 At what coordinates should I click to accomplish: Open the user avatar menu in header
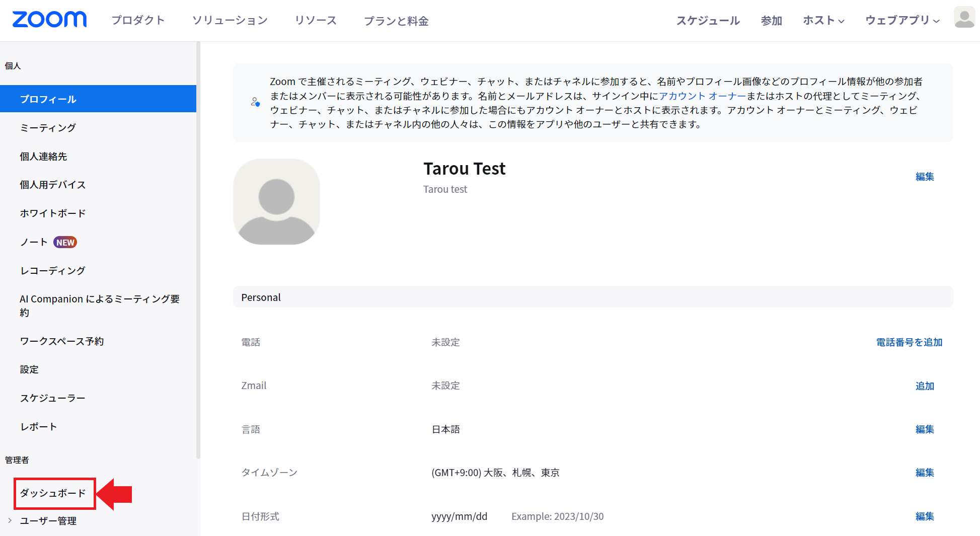pos(964,18)
